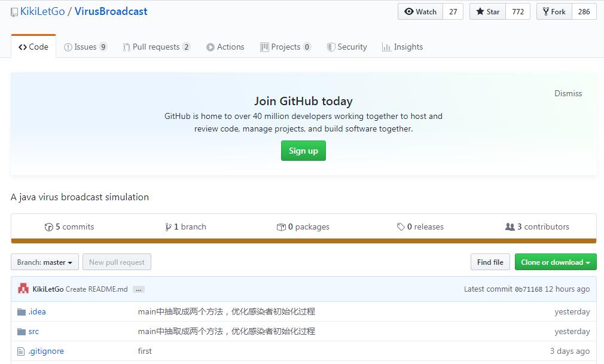
Task: Click the releases tag icon
Action: click(x=401, y=227)
